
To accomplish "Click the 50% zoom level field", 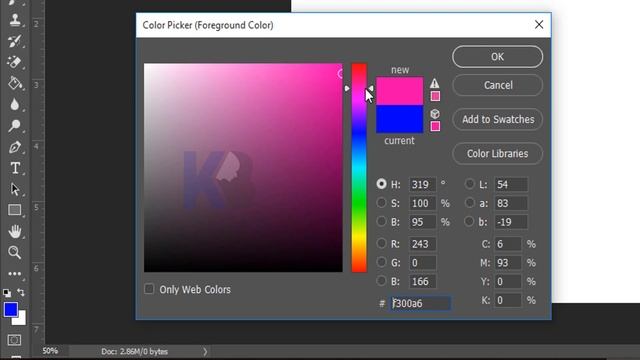I will [51, 351].
